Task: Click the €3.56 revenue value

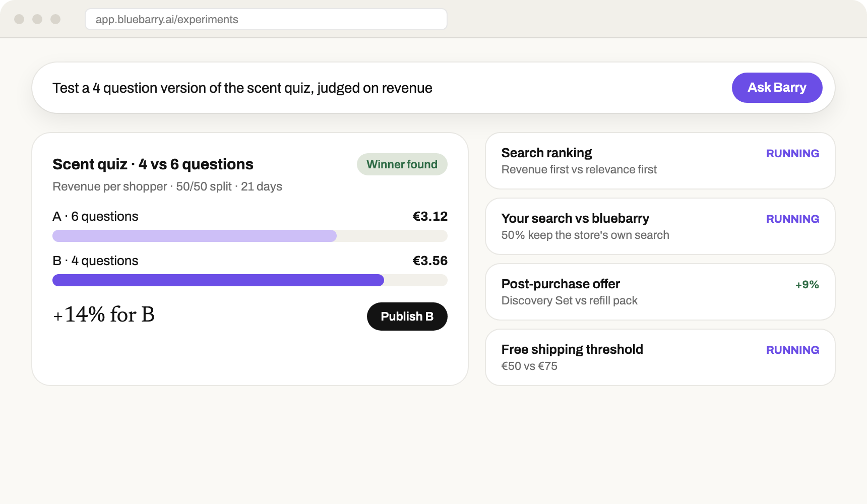Action: [430, 261]
